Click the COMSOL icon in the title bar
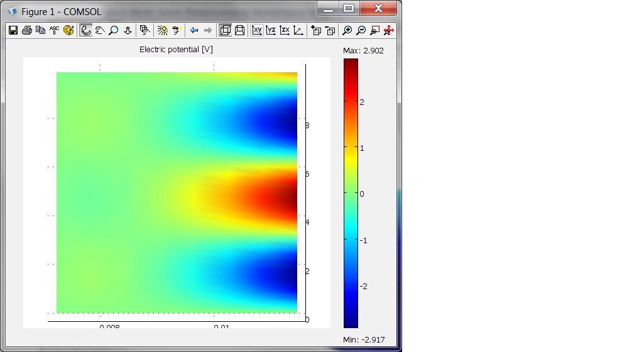 (x=12, y=11)
